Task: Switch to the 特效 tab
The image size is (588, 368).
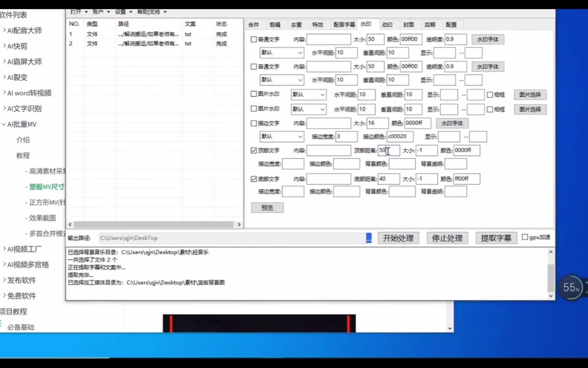Action: pyautogui.click(x=318, y=25)
